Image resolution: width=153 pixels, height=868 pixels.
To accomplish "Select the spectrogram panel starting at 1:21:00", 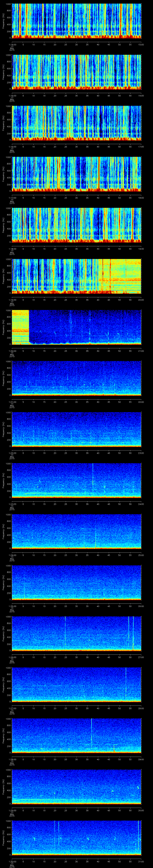I will (77, 378).
